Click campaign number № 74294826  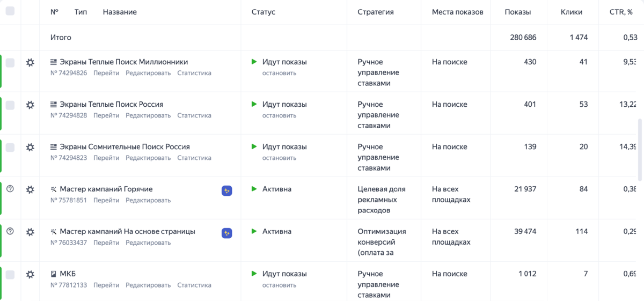[69, 73]
